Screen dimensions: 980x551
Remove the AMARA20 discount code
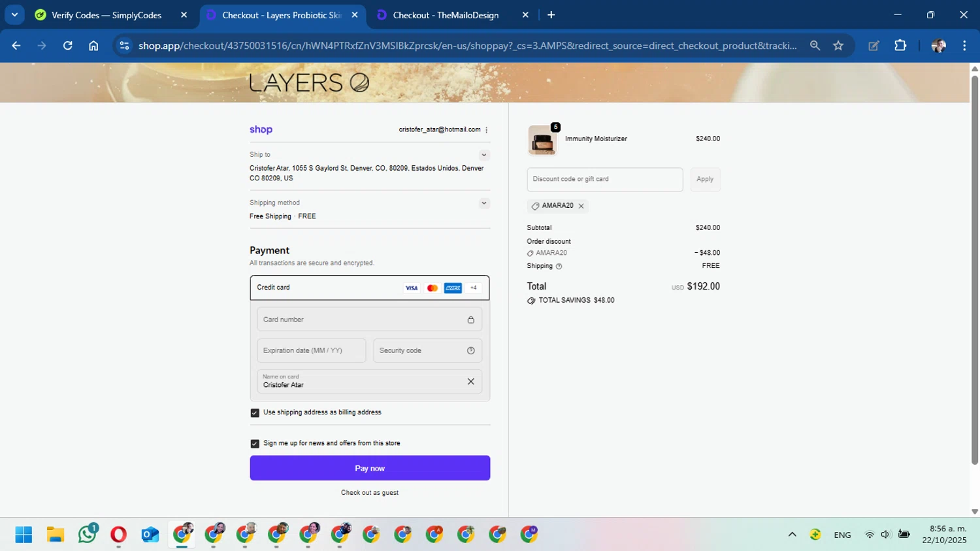581,206
